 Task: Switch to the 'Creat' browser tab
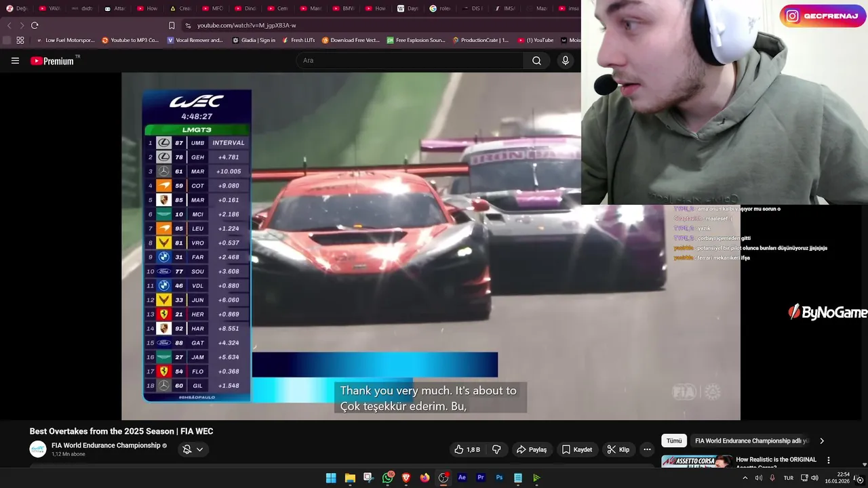180,9
